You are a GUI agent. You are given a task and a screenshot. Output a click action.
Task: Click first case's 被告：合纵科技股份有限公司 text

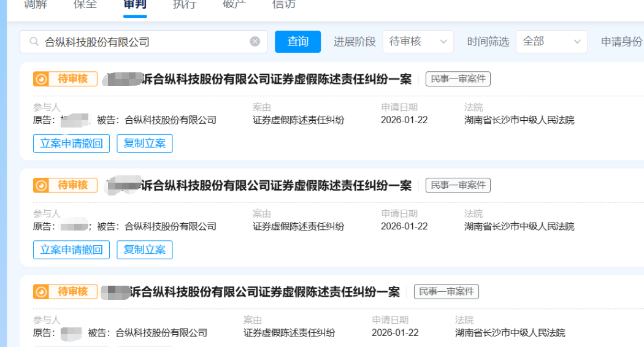[x=156, y=120]
